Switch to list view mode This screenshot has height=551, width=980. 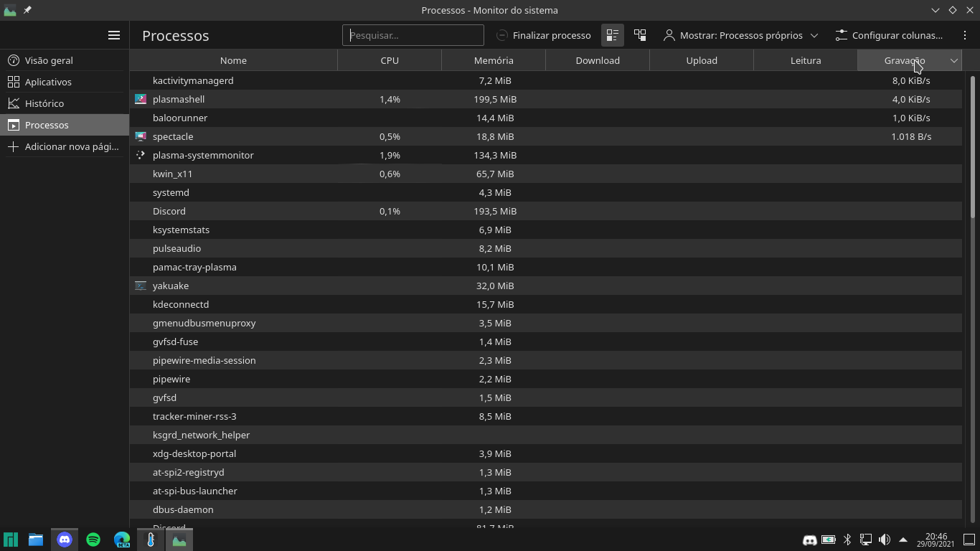point(612,35)
